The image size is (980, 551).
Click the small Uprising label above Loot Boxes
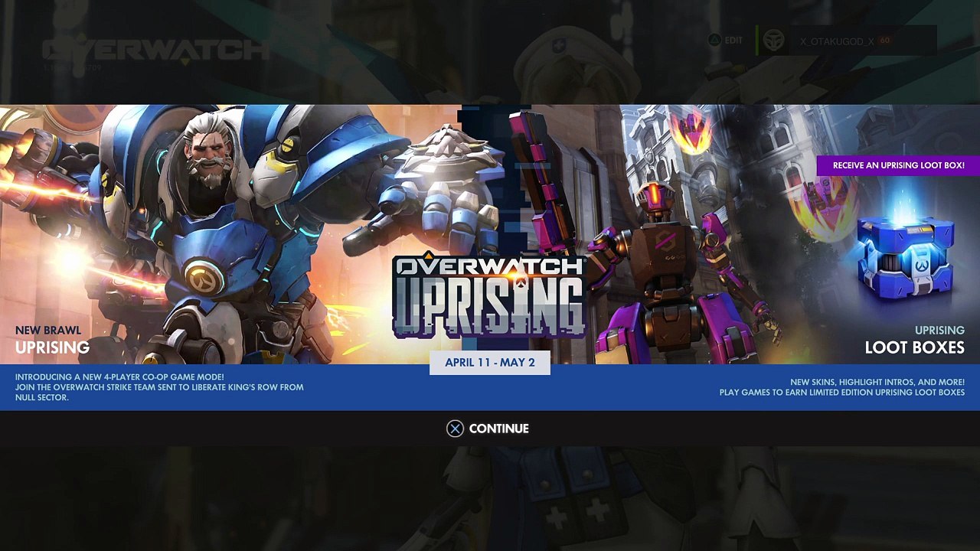click(939, 331)
